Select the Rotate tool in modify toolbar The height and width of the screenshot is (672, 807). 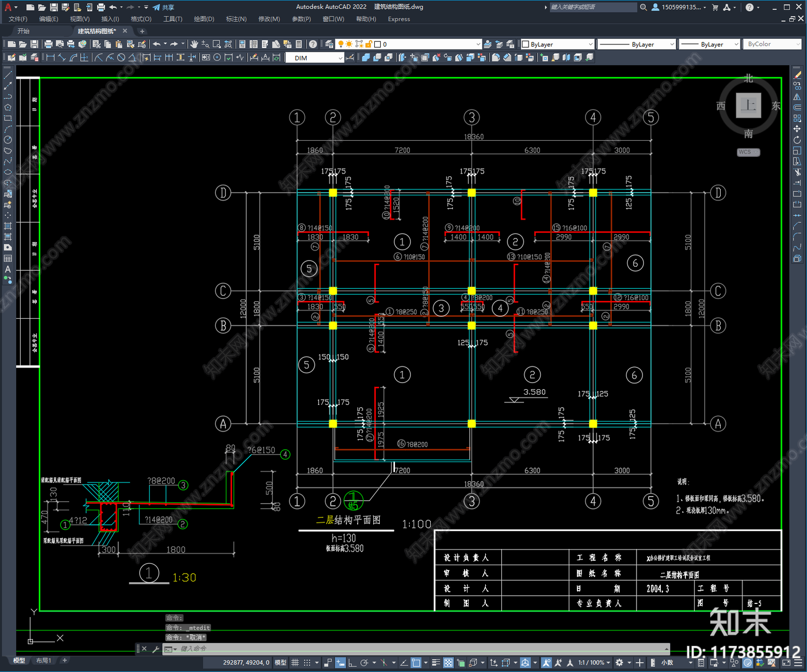coord(797,140)
